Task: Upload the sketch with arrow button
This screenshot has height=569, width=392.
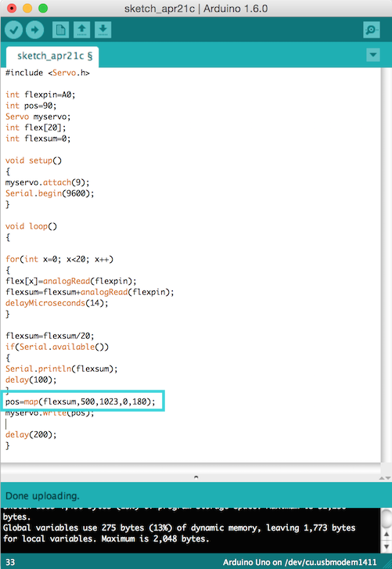Action: pyautogui.click(x=34, y=30)
